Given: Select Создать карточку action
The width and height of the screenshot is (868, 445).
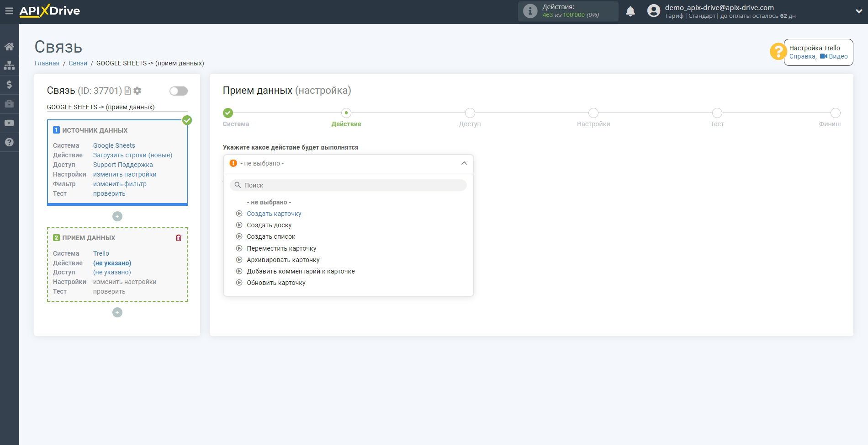Looking at the screenshot, I should [x=274, y=214].
